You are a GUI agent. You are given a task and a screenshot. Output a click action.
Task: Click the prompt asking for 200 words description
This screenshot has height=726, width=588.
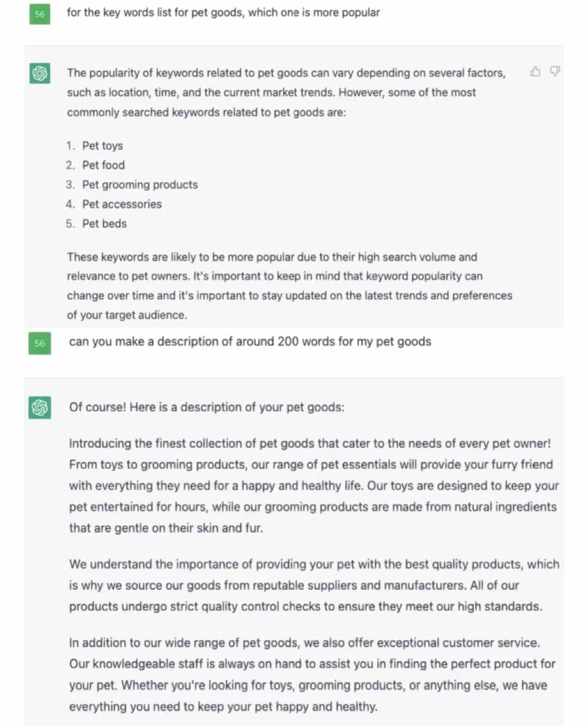(x=250, y=341)
